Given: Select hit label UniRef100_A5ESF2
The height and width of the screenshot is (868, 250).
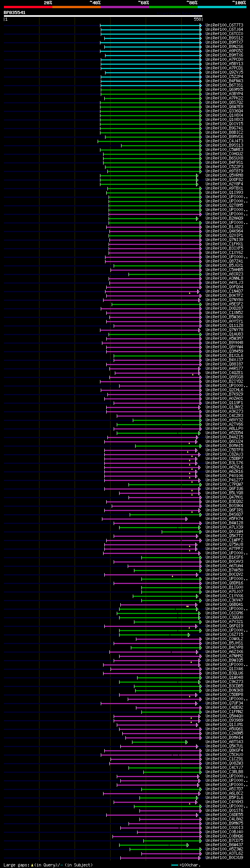Looking at the screenshot, I should coord(224,304).
